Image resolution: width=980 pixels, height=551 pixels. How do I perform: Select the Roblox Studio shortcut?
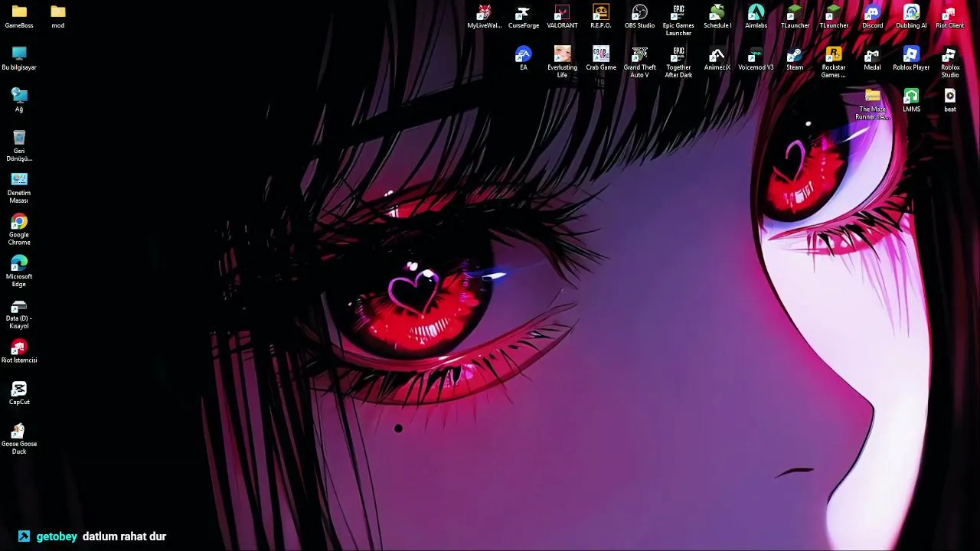[x=950, y=62]
